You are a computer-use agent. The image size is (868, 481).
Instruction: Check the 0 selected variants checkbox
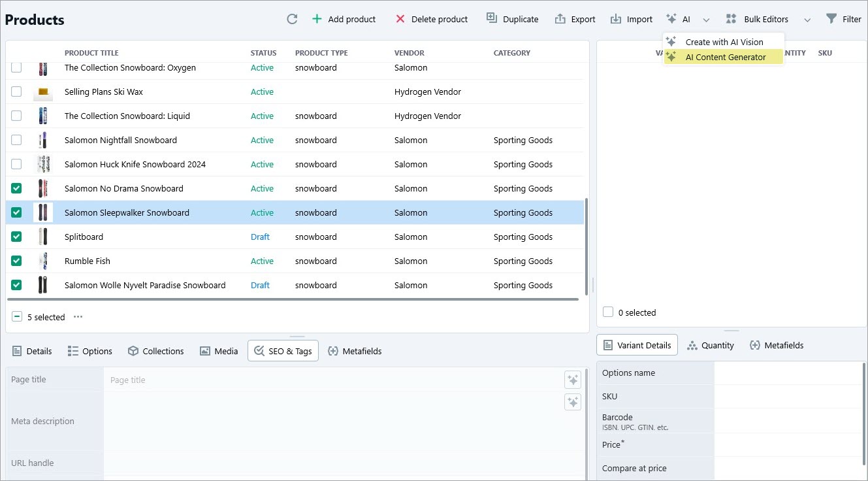(608, 312)
